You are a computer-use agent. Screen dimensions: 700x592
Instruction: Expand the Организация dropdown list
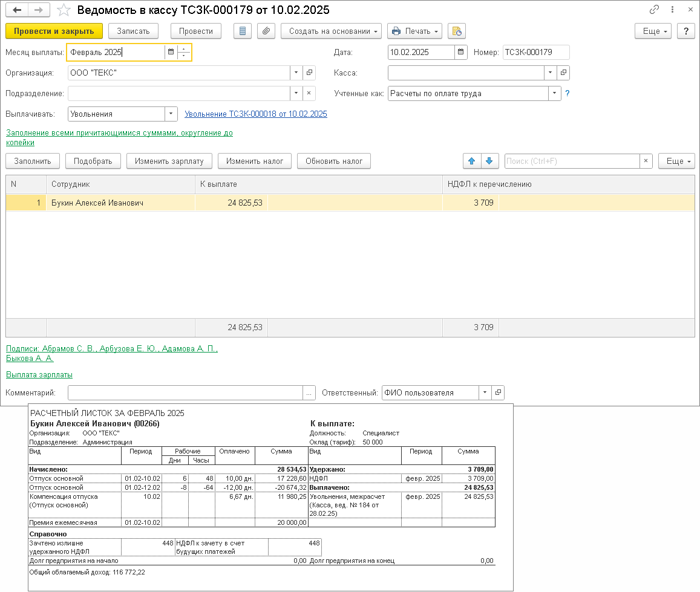point(296,73)
